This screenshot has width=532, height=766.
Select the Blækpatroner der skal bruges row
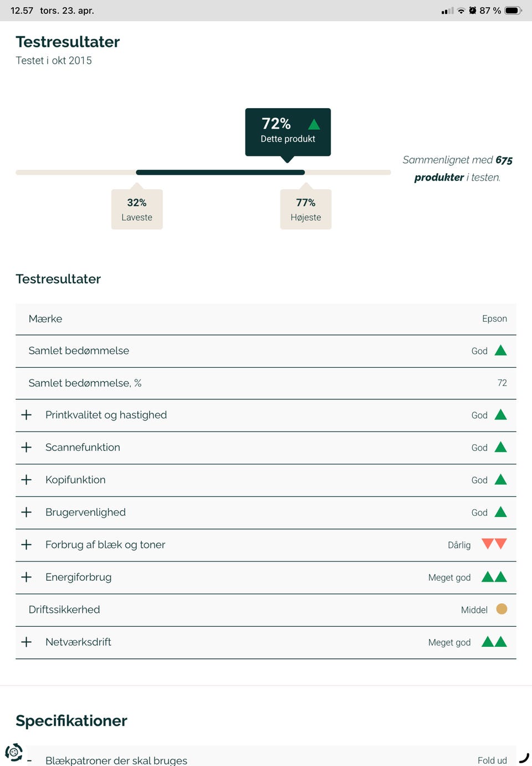(x=116, y=760)
